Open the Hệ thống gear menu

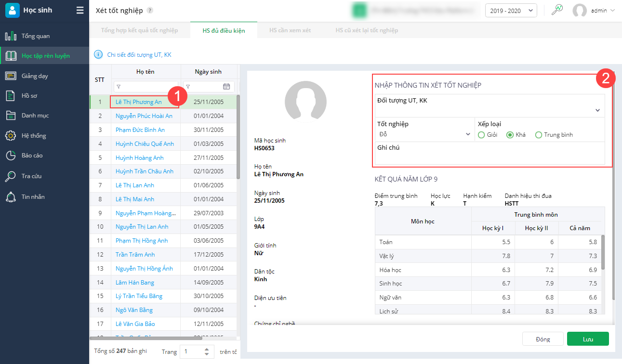click(33, 136)
